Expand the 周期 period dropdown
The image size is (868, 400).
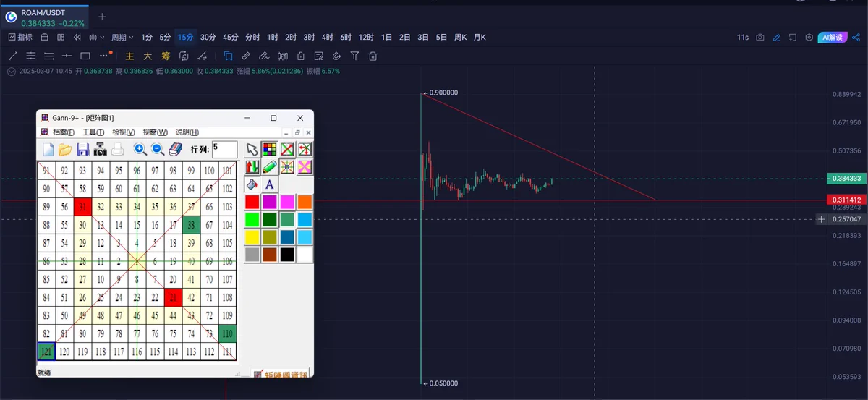tap(122, 37)
